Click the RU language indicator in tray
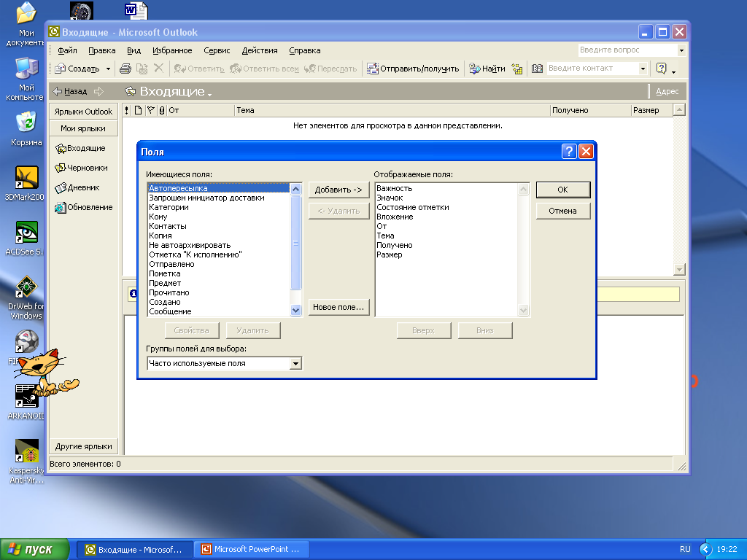The height and width of the screenshot is (560, 747). [685, 549]
